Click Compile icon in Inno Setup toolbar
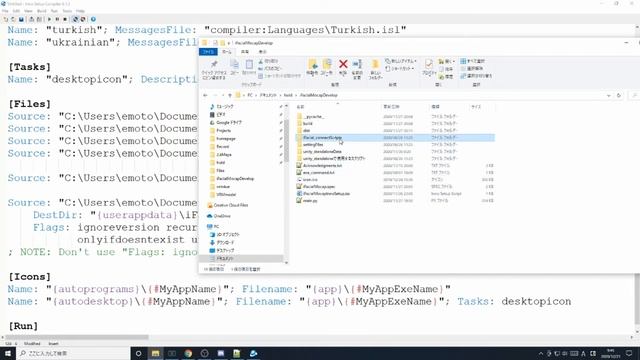 point(31,19)
